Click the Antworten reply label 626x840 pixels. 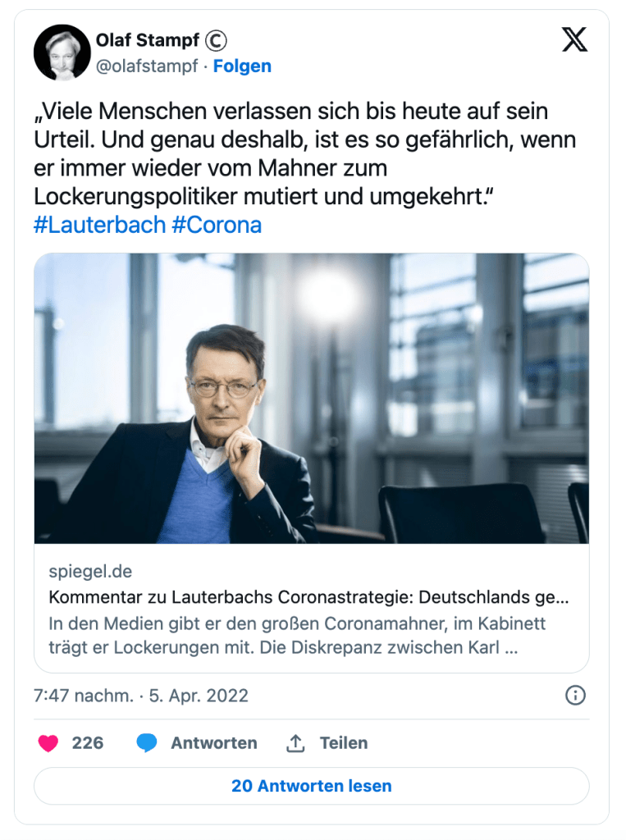coord(214,743)
